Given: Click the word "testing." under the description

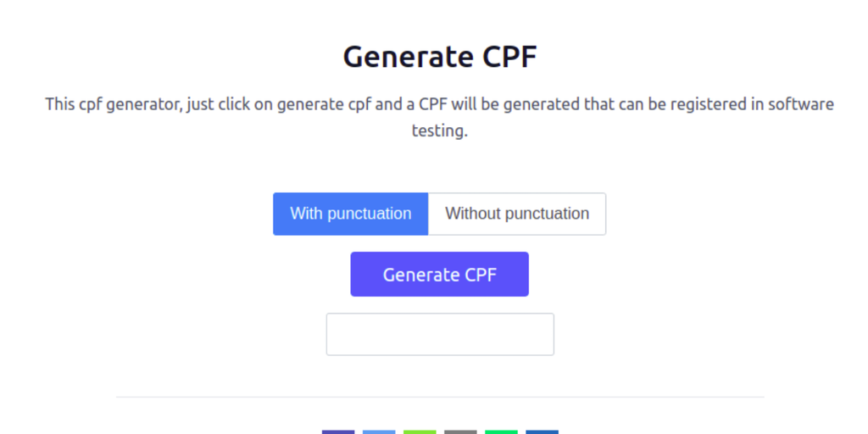Looking at the screenshot, I should click(439, 131).
